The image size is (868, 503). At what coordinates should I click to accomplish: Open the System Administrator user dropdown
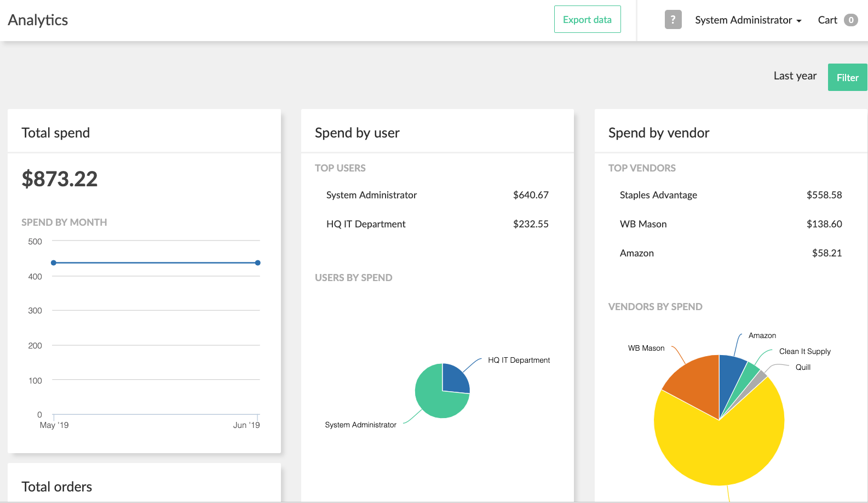tap(748, 20)
